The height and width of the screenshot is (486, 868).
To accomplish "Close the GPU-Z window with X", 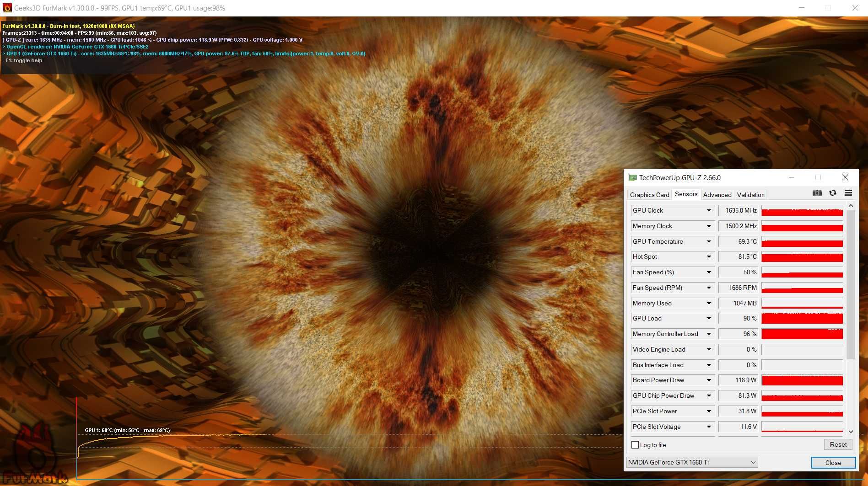I will coord(845,177).
